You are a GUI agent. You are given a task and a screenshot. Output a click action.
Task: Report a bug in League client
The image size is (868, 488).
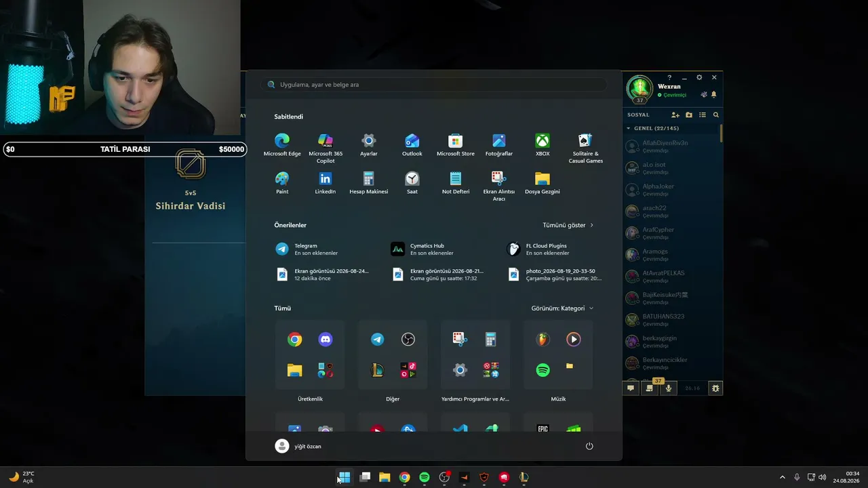pyautogui.click(x=715, y=388)
